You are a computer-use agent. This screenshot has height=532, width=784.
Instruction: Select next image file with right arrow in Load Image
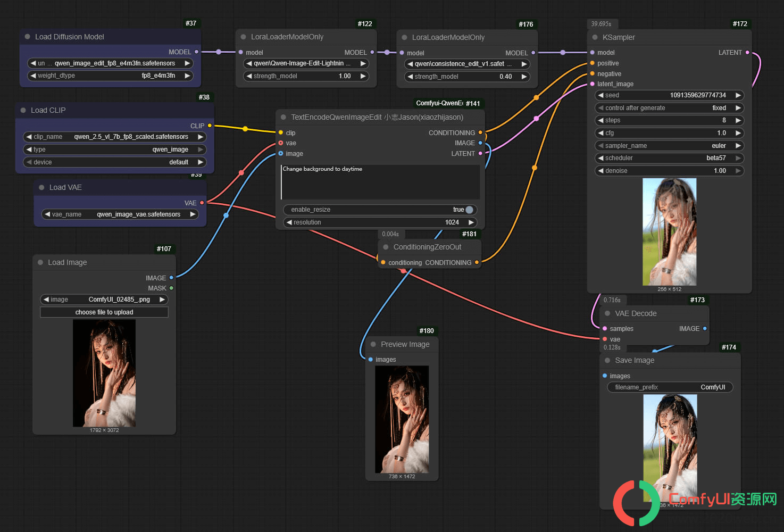coord(162,300)
